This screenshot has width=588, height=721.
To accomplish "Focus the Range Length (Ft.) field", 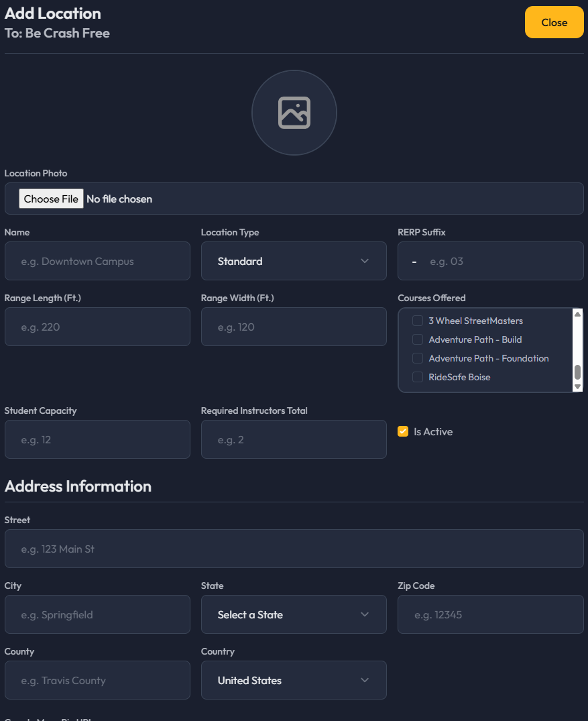I will pos(97,327).
